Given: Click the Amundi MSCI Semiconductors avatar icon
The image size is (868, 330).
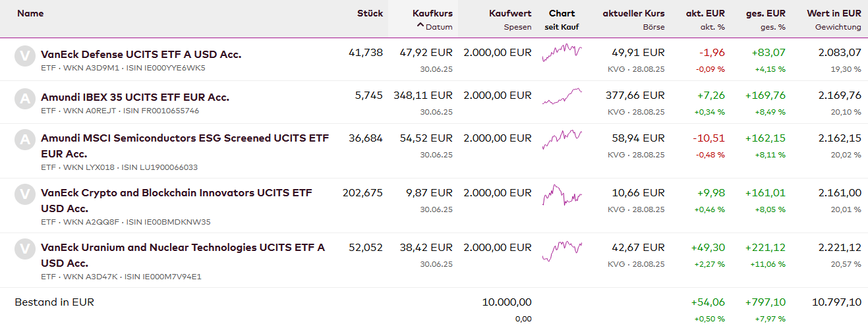Looking at the screenshot, I should coord(24,140).
